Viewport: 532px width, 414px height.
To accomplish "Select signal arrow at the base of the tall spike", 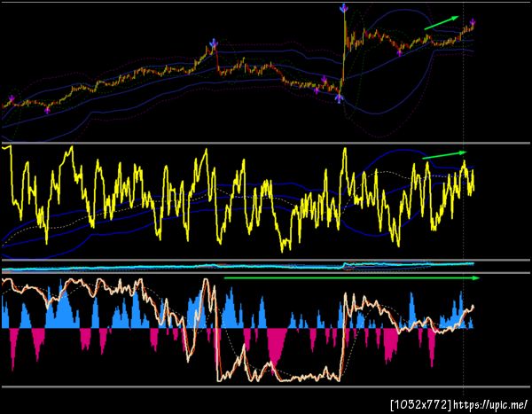I will [339, 98].
